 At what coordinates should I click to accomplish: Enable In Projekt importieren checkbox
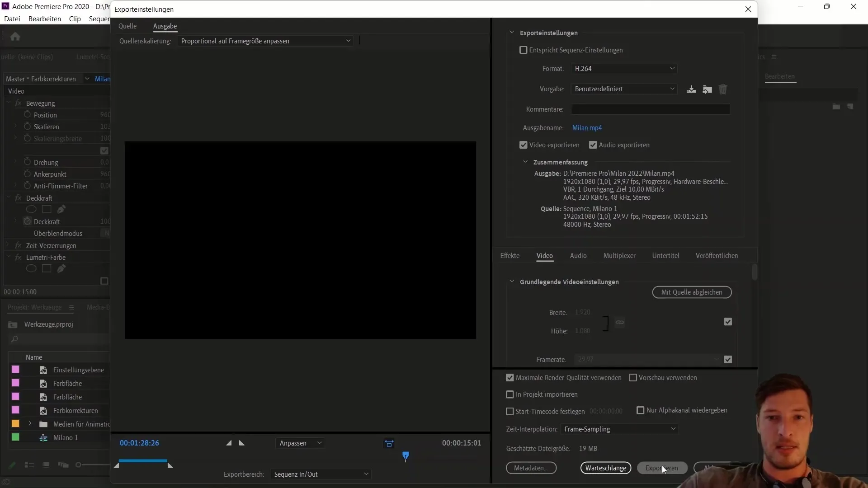(510, 394)
